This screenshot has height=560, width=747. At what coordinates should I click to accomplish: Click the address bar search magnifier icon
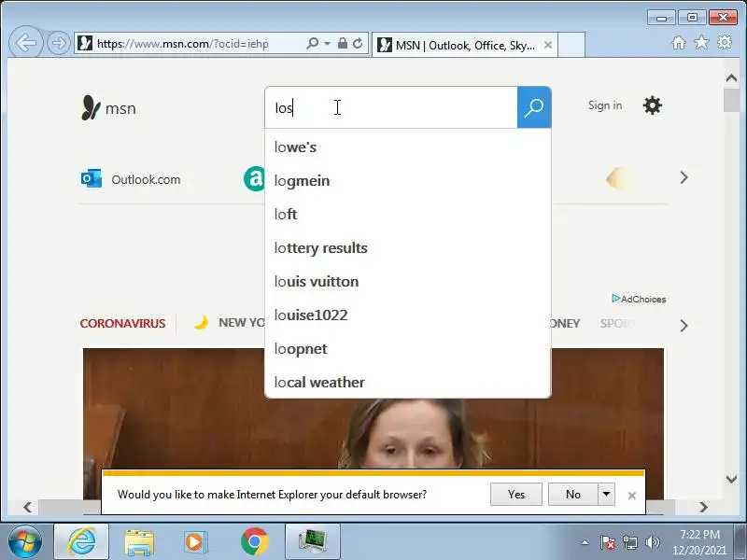tap(313, 43)
